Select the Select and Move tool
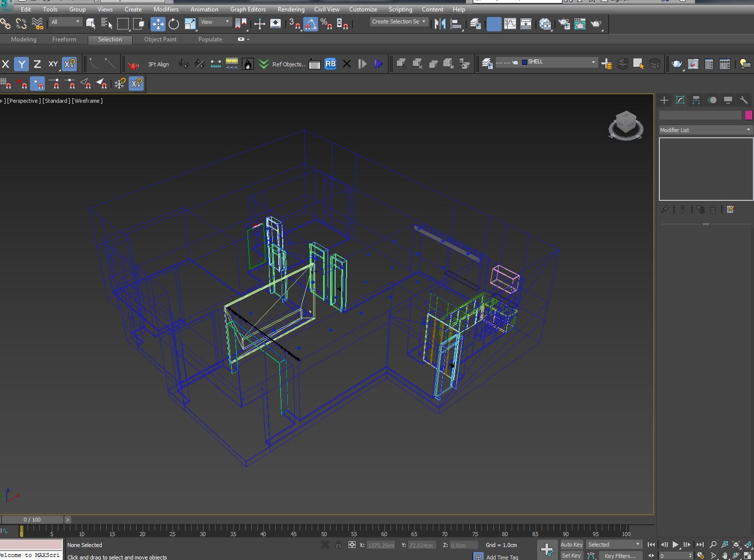This screenshot has height=560, width=754. (x=158, y=23)
